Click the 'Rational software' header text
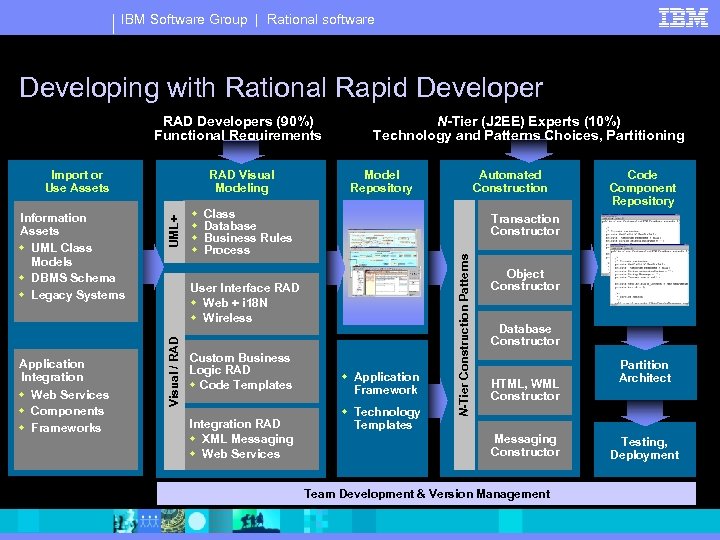Screen dimensions: 720x540 pyautogui.click(x=321, y=19)
